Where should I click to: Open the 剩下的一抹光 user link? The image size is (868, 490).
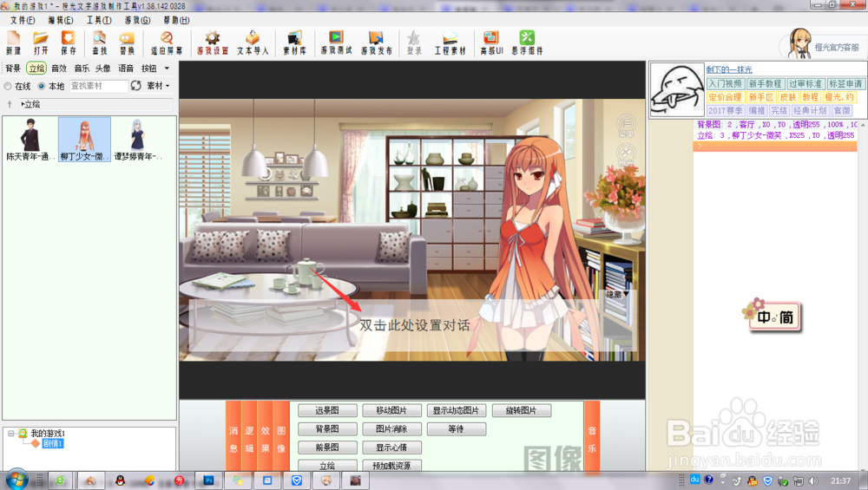point(729,69)
